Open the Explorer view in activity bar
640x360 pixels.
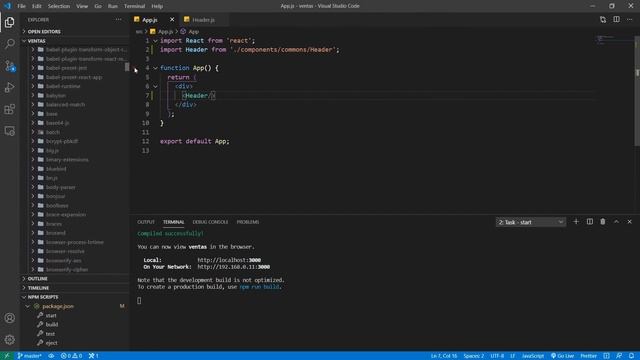10,22
